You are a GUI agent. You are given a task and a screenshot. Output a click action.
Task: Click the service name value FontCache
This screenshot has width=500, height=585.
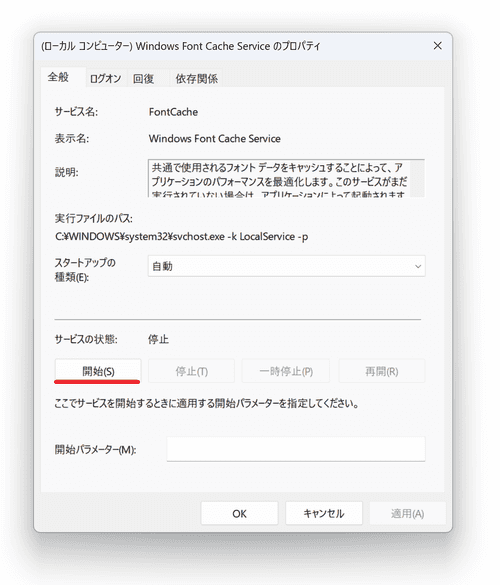tap(173, 112)
